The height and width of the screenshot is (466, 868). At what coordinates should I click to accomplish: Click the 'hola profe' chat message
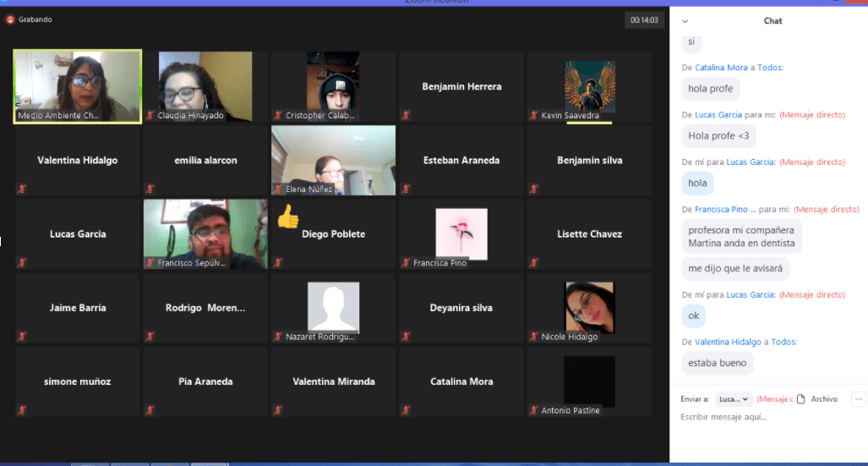click(x=711, y=89)
